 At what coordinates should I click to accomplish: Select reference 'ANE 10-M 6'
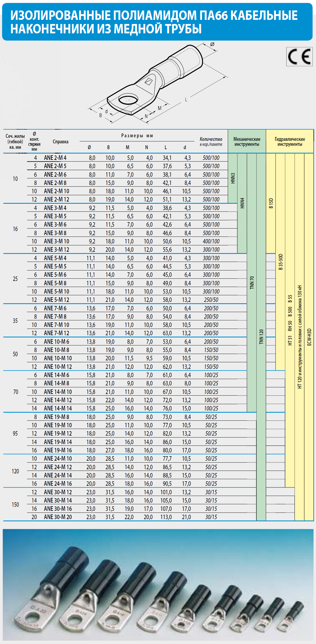click(57, 342)
